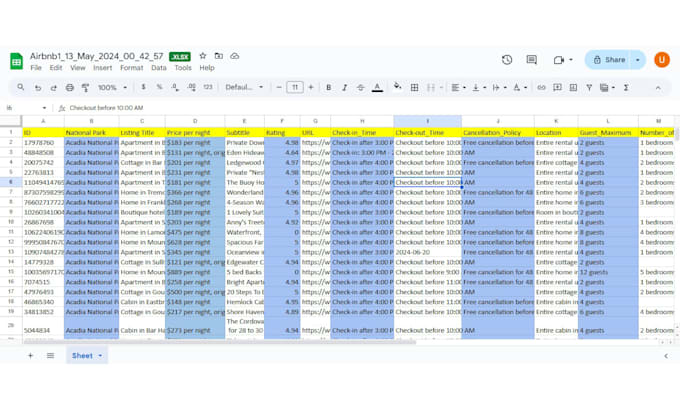Open the zoom 100% dropdown
Image resolution: width=680 pixels, height=409 pixels.
click(x=112, y=87)
